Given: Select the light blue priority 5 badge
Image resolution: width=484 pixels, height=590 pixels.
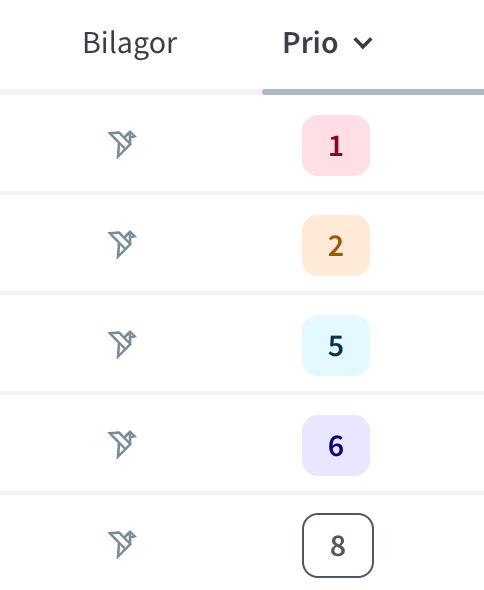Looking at the screenshot, I should (x=336, y=345).
